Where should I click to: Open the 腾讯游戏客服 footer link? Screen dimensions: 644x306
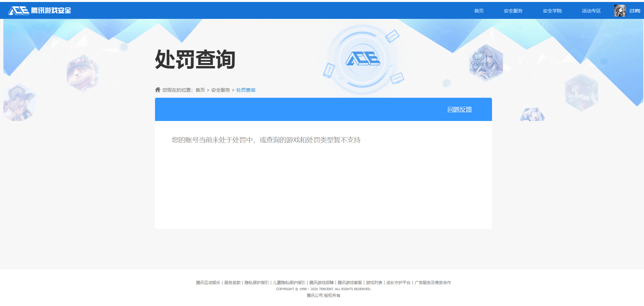350,283
